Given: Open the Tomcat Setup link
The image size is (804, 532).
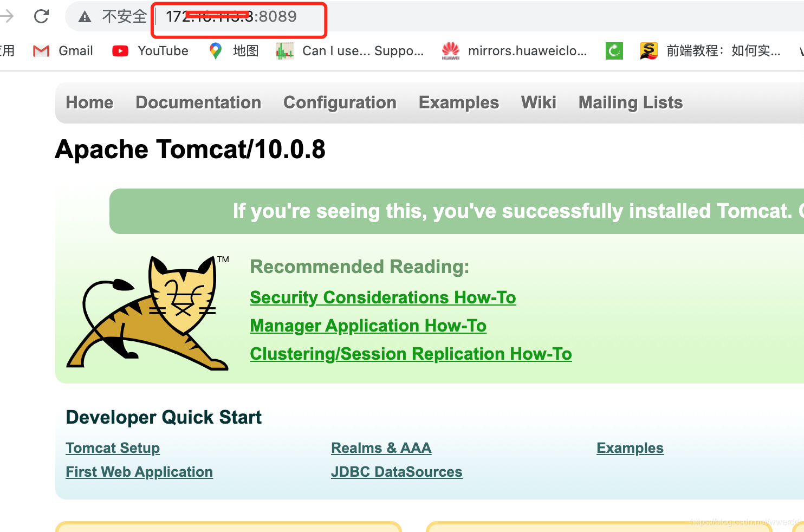Looking at the screenshot, I should (x=113, y=448).
